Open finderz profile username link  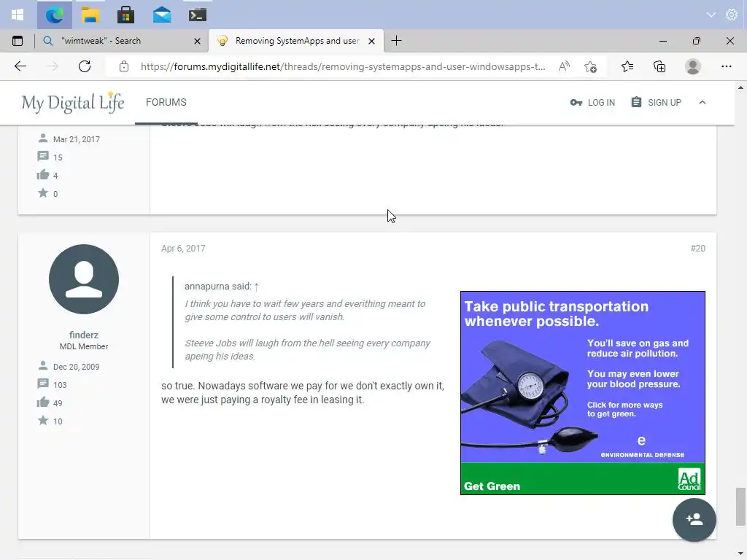[84, 335]
